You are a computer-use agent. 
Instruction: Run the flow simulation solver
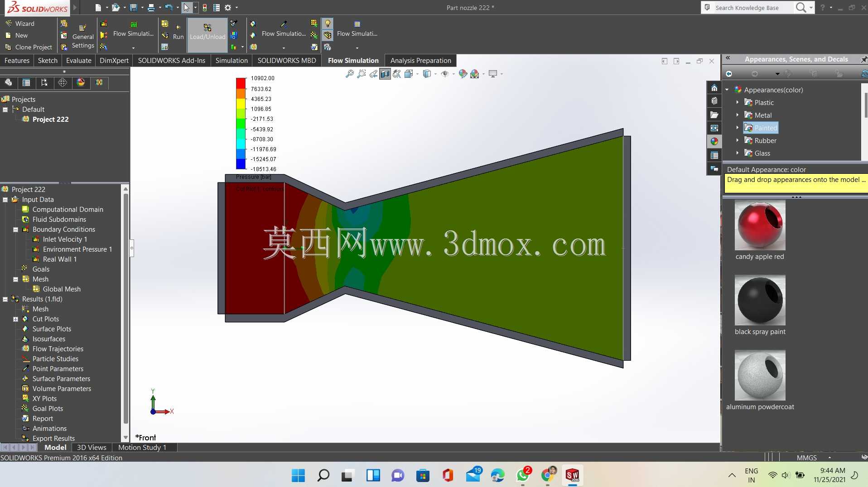178,33
